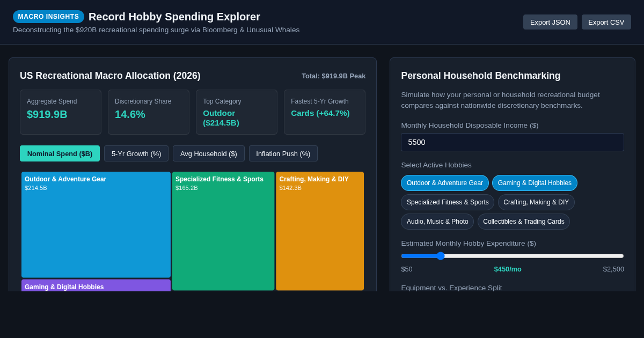Select the Gaming & Digital Hobbies treemap block
The width and height of the screenshot is (644, 338).
click(x=96, y=285)
